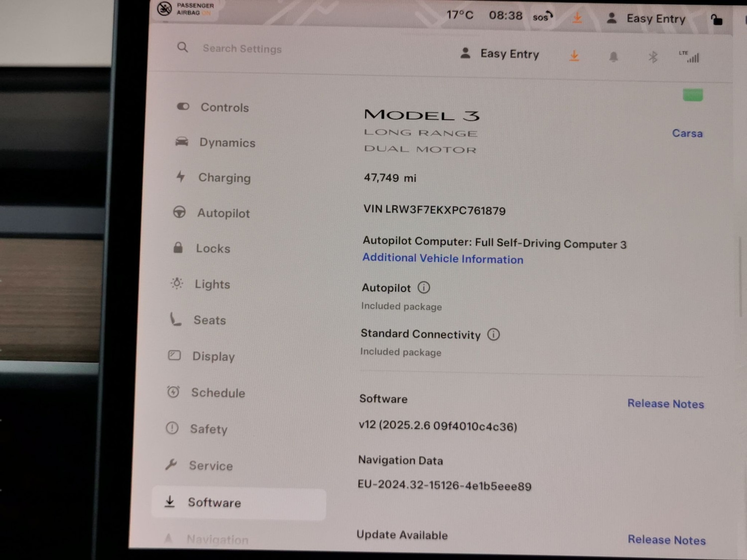Click the v12 (2025.2.6 09f4010c4c36) version text

(438, 426)
